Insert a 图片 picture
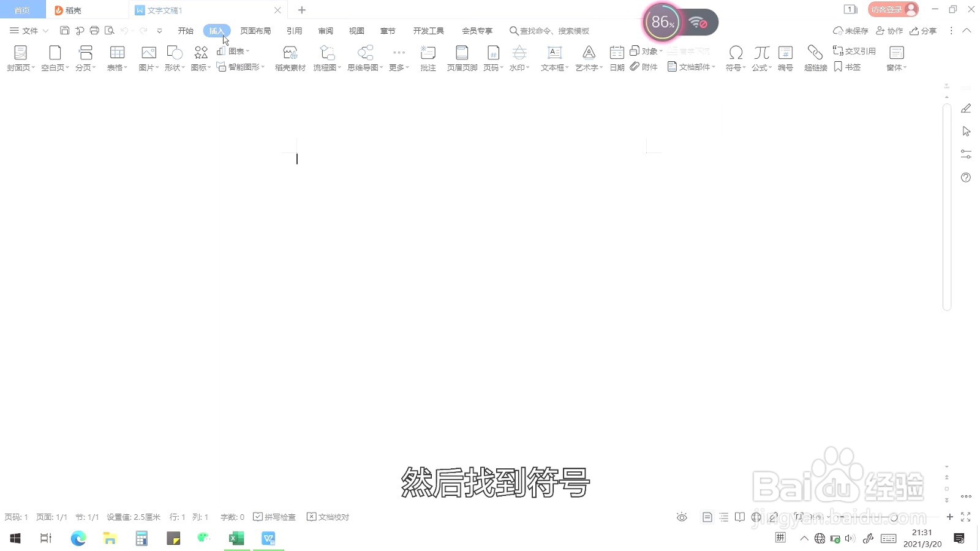This screenshot has height=551, width=980. click(149, 58)
